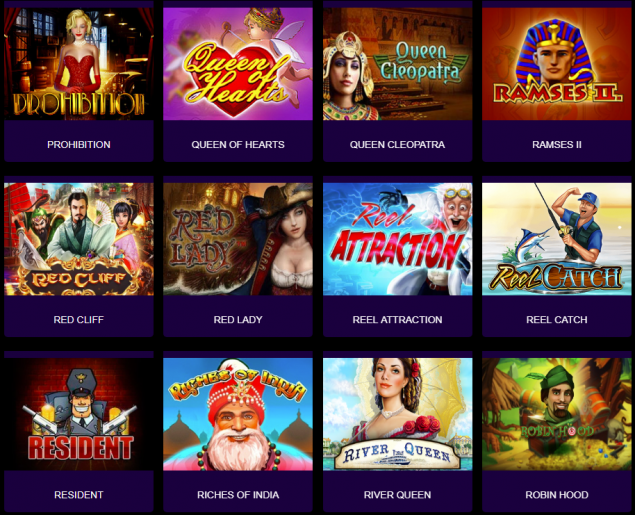
Task: Click the RICHES OF INDIA caption
Action: pos(238,495)
